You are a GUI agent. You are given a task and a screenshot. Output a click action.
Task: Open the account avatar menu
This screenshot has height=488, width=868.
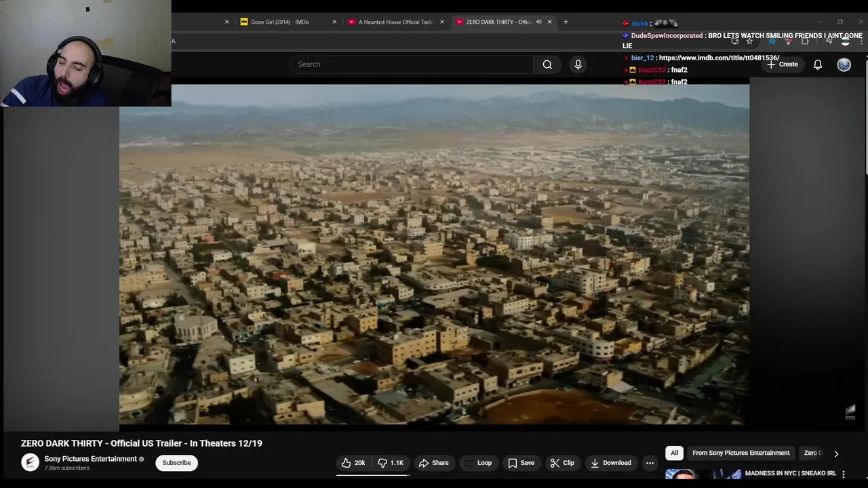click(844, 64)
